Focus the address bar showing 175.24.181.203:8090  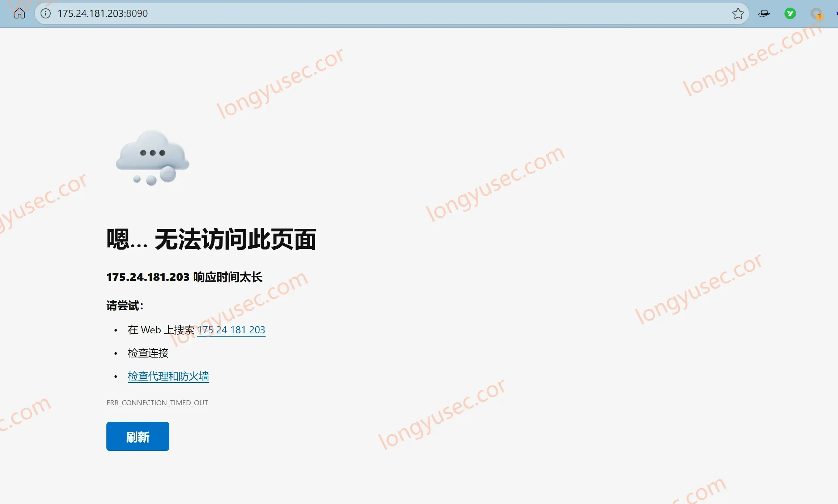[392, 14]
